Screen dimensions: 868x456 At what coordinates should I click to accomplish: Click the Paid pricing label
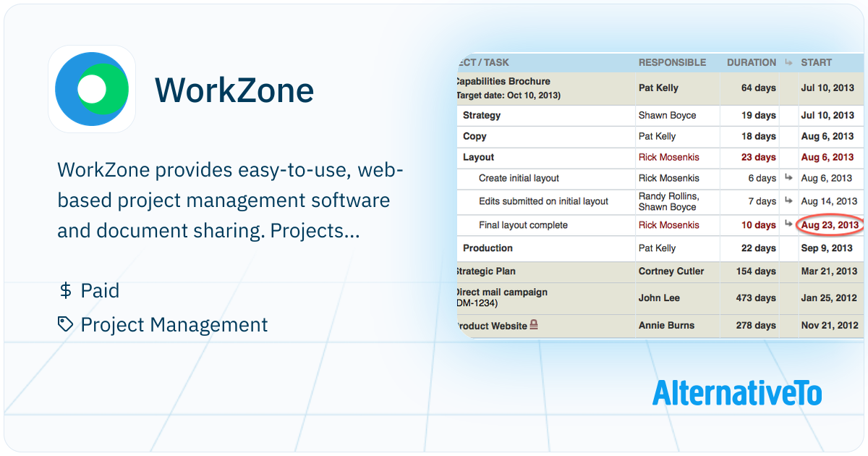click(x=100, y=291)
